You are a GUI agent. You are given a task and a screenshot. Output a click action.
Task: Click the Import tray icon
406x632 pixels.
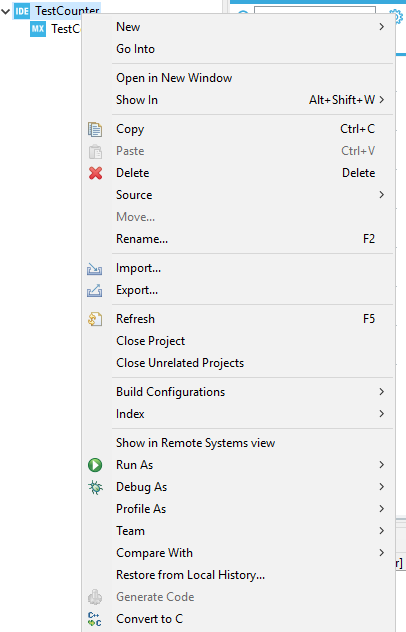click(94, 268)
